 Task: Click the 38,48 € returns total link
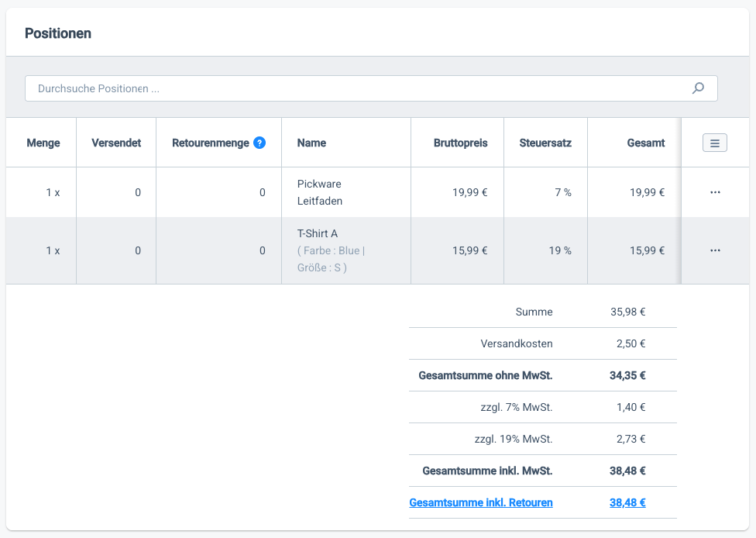pyautogui.click(x=627, y=502)
